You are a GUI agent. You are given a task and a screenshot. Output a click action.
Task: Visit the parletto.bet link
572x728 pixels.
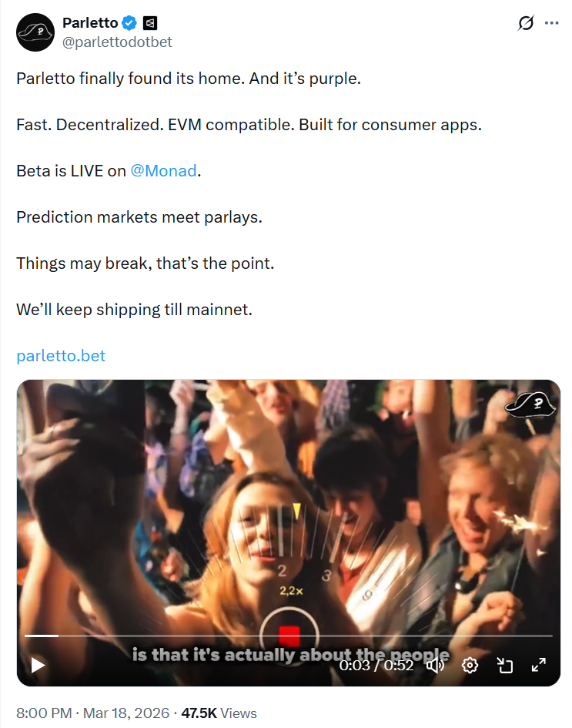click(61, 356)
